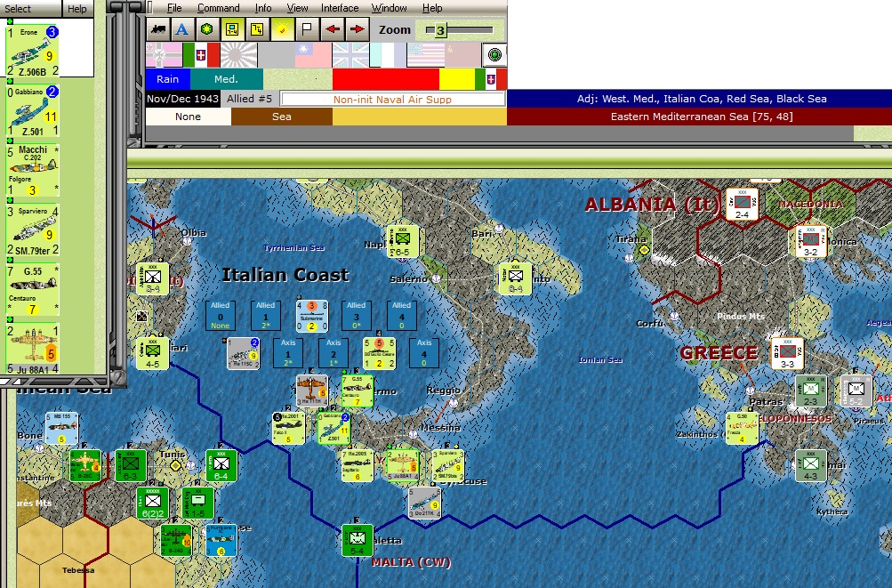Open the main Help menu next to Window
The width and height of the screenshot is (892, 588).
[x=432, y=8]
